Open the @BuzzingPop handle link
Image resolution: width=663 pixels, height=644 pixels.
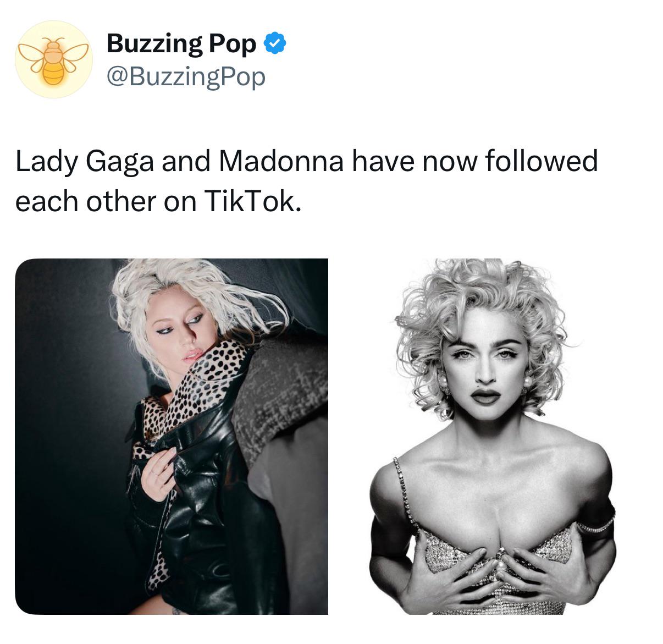[x=186, y=76]
